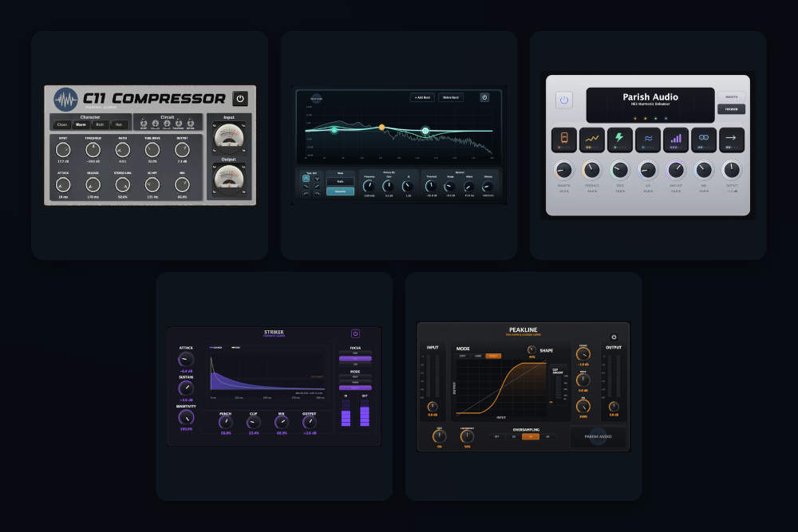Click the purple bars Amount icon

676,140
